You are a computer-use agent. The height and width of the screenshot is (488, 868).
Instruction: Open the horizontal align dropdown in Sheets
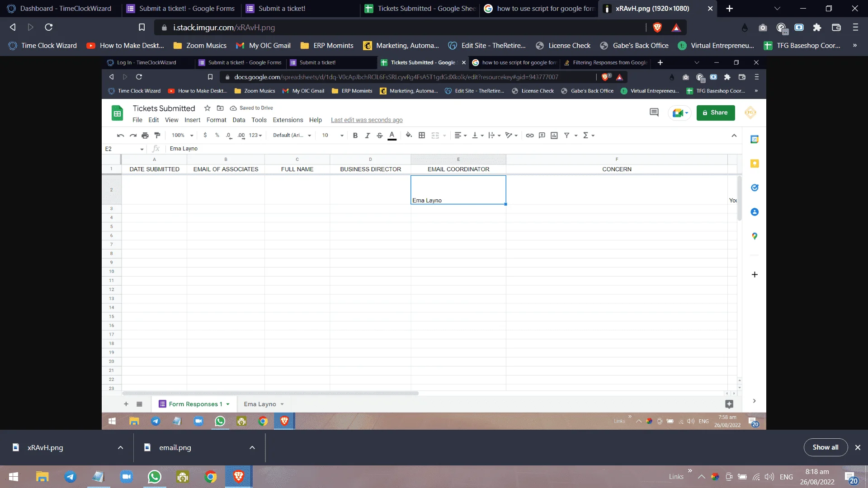[x=461, y=136]
